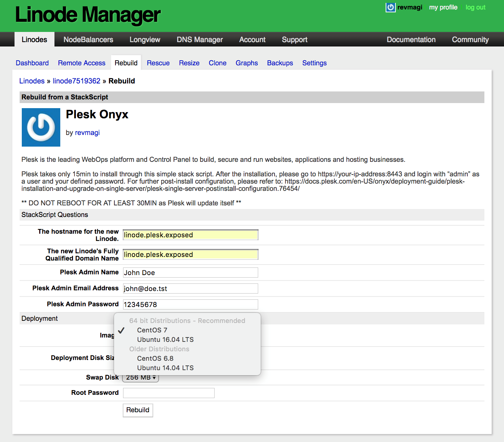Click the Root Password field
504x442 pixels.
[x=169, y=393]
